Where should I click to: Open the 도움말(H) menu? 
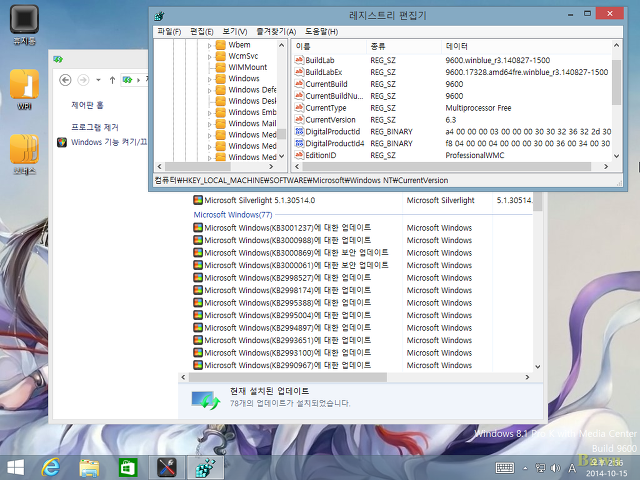pyautogui.click(x=321, y=31)
